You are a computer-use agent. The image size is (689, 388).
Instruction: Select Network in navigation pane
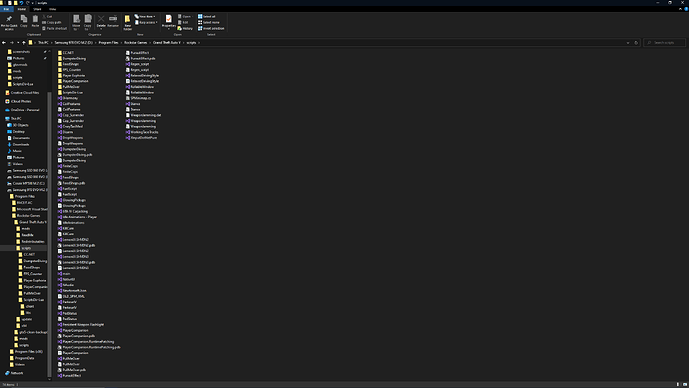pos(14,373)
